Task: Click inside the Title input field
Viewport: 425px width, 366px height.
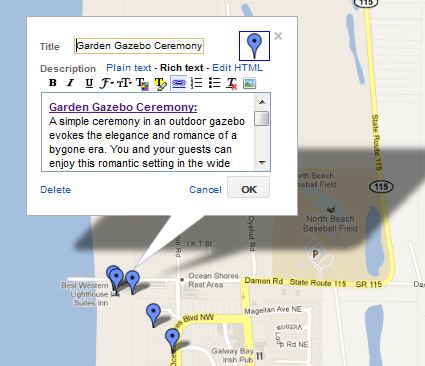Action: pyautogui.click(x=139, y=46)
